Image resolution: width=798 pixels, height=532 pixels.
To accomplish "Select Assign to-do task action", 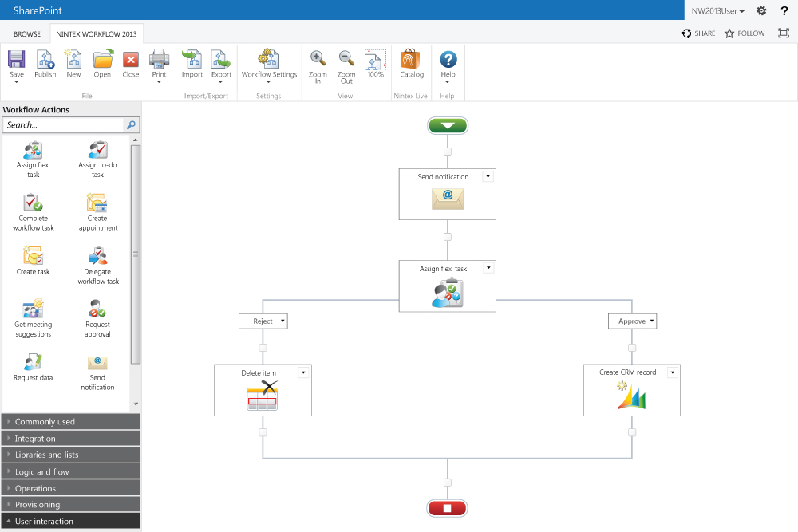I will click(97, 160).
